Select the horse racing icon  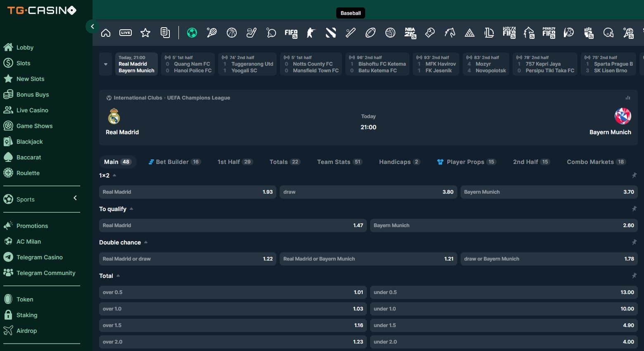pyautogui.click(x=450, y=33)
